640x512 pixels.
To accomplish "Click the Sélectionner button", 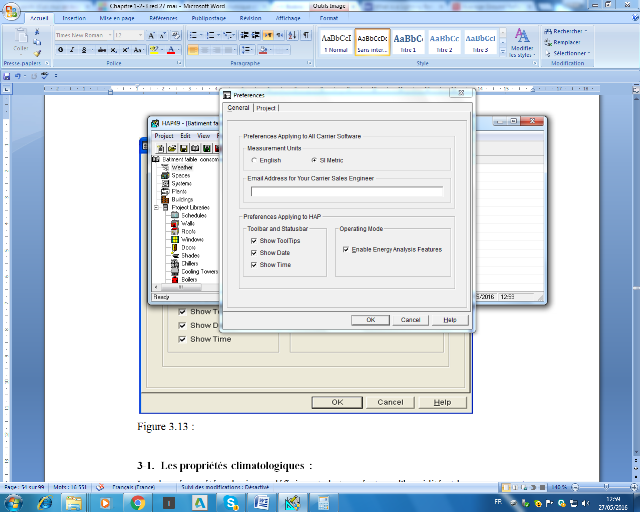I will point(568,53).
